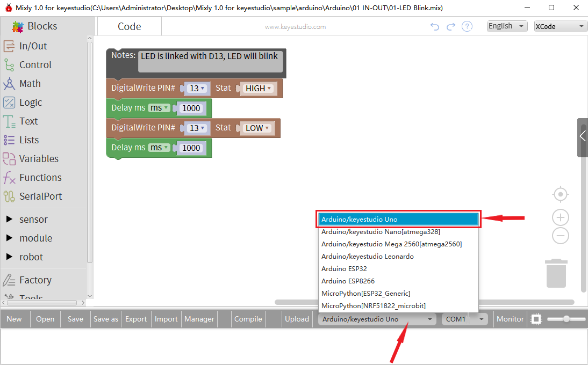Select Arduino/keyestudio Nano[atmega328] board

[398, 232]
